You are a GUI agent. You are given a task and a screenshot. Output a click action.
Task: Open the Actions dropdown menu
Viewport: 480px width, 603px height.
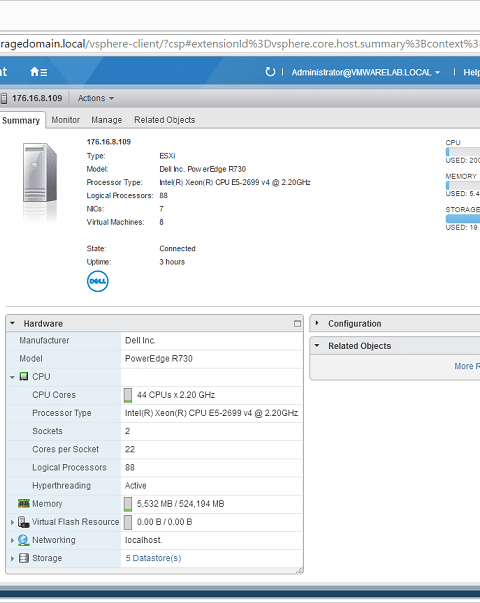[96, 98]
